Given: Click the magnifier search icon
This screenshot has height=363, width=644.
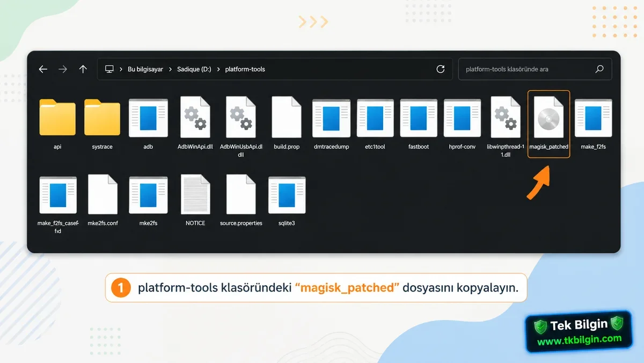Looking at the screenshot, I should coord(599,69).
